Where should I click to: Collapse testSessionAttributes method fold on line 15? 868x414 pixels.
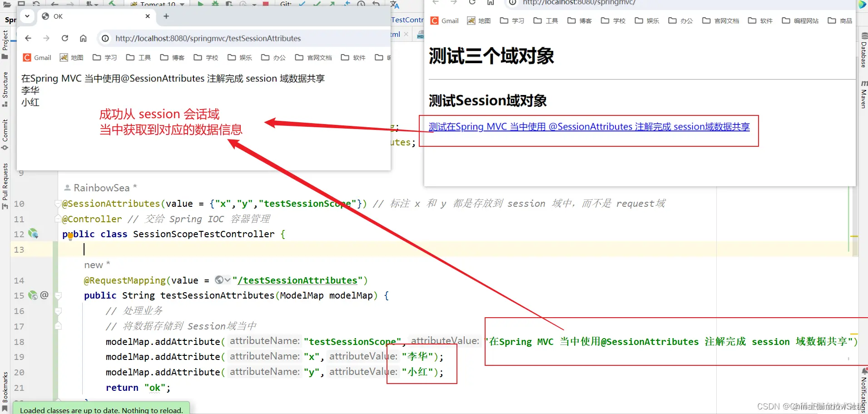pos(58,296)
